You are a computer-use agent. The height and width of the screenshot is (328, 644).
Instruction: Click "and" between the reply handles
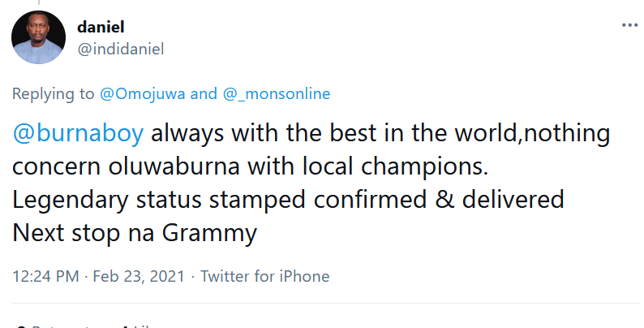tap(204, 93)
